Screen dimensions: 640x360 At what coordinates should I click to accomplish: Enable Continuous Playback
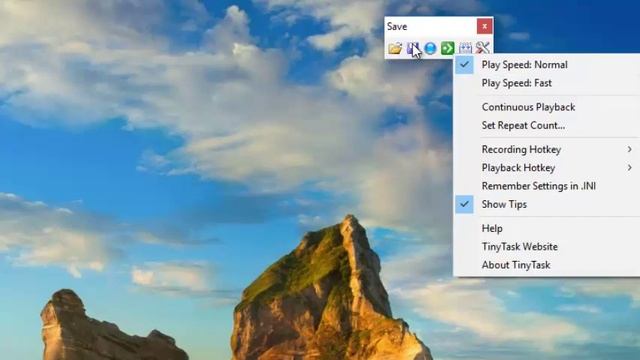(547, 107)
